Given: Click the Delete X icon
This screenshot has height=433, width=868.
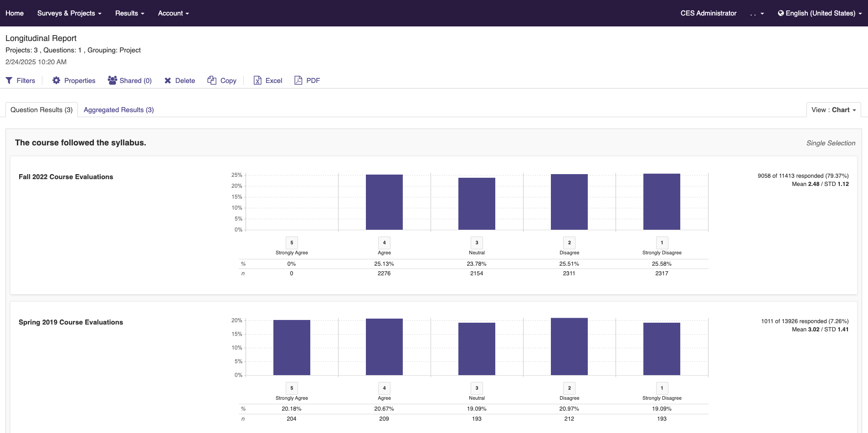Looking at the screenshot, I should [168, 81].
